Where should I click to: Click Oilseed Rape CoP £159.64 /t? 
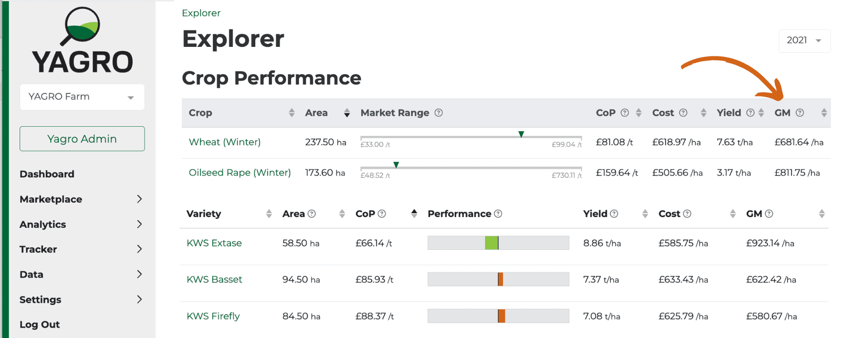pyautogui.click(x=617, y=173)
